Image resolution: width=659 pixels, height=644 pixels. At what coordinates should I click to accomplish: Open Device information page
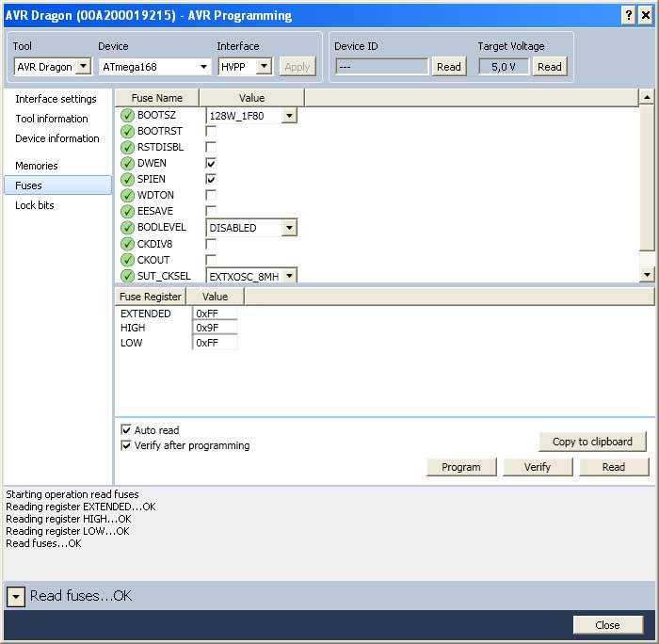pyautogui.click(x=57, y=138)
